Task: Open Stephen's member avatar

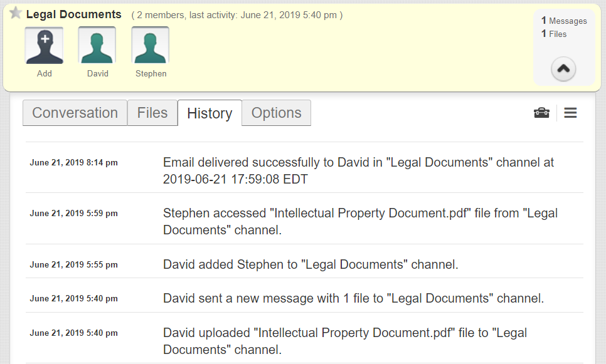Action: (151, 45)
